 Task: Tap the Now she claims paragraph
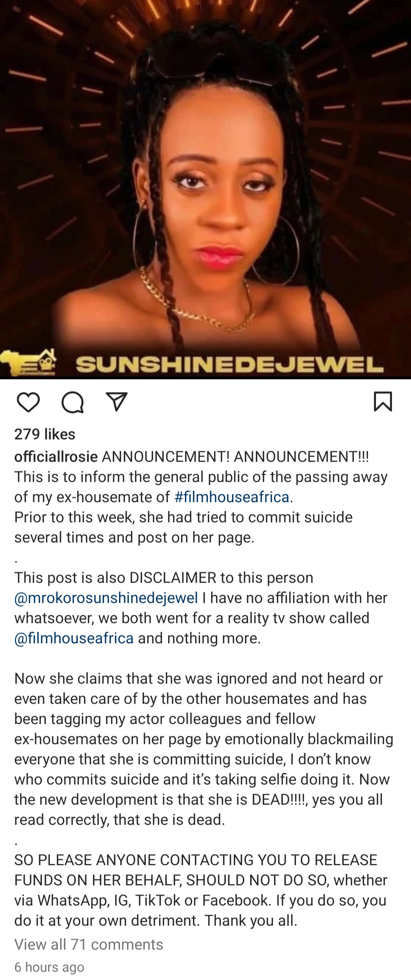(204, 749)
